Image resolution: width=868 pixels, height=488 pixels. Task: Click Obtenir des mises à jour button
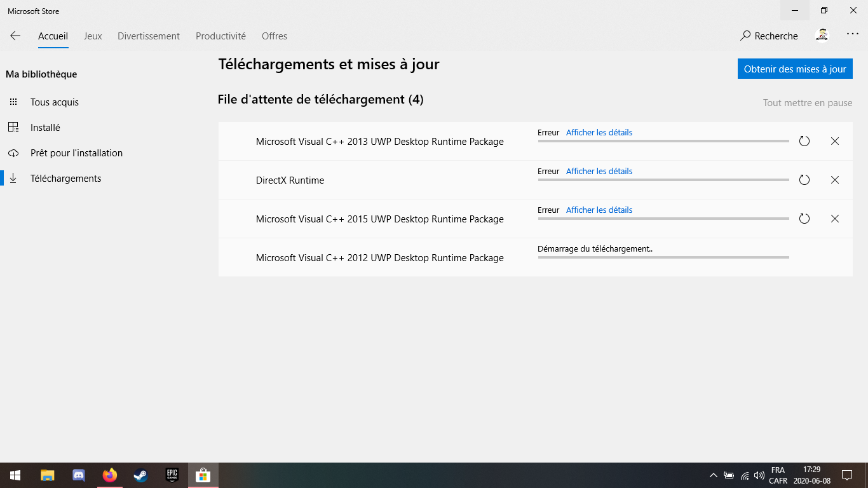click(795, 69)
